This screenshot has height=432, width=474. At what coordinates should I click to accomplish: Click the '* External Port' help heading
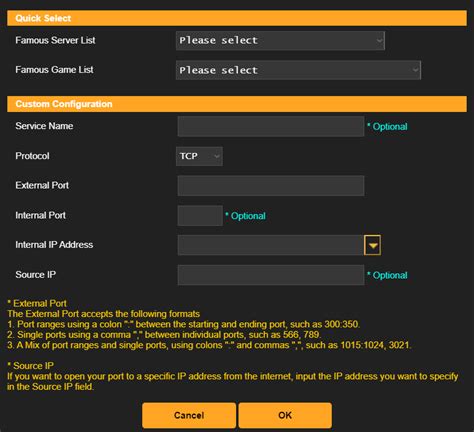37,303
